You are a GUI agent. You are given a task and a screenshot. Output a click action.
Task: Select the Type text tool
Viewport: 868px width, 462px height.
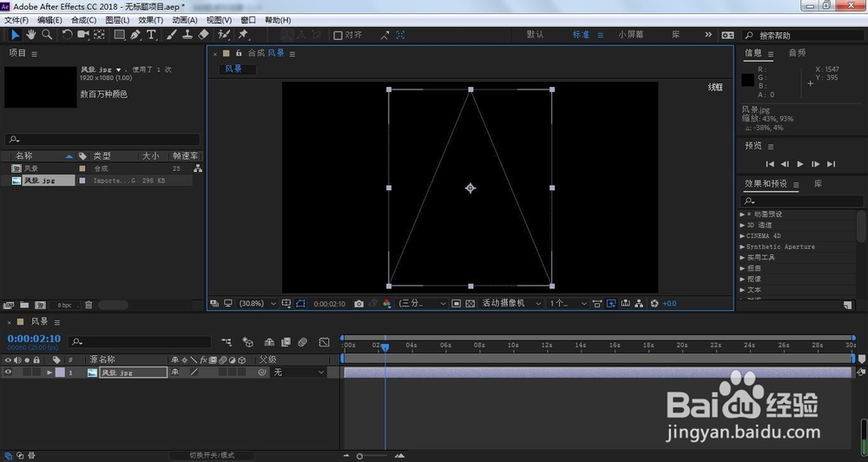tap(151, 35)
